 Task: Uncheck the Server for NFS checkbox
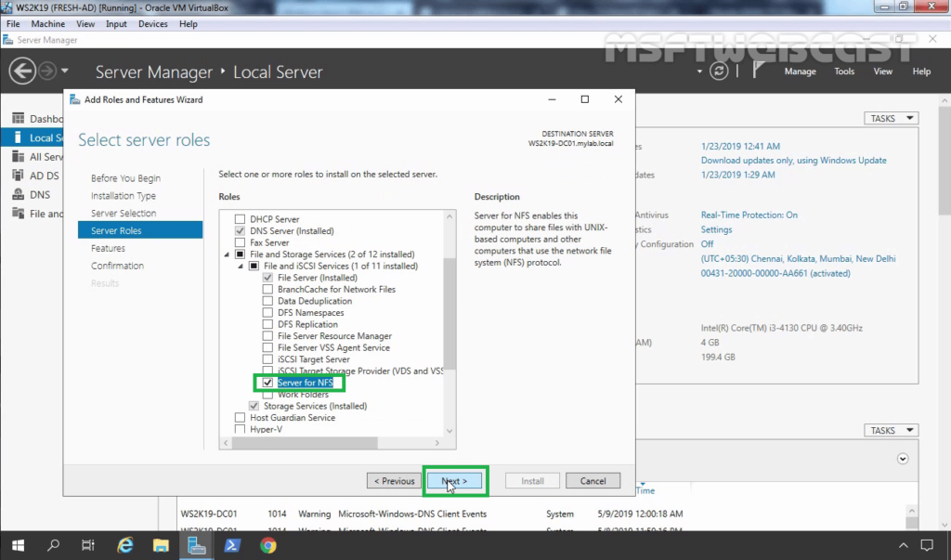click(x=267, y=383)
